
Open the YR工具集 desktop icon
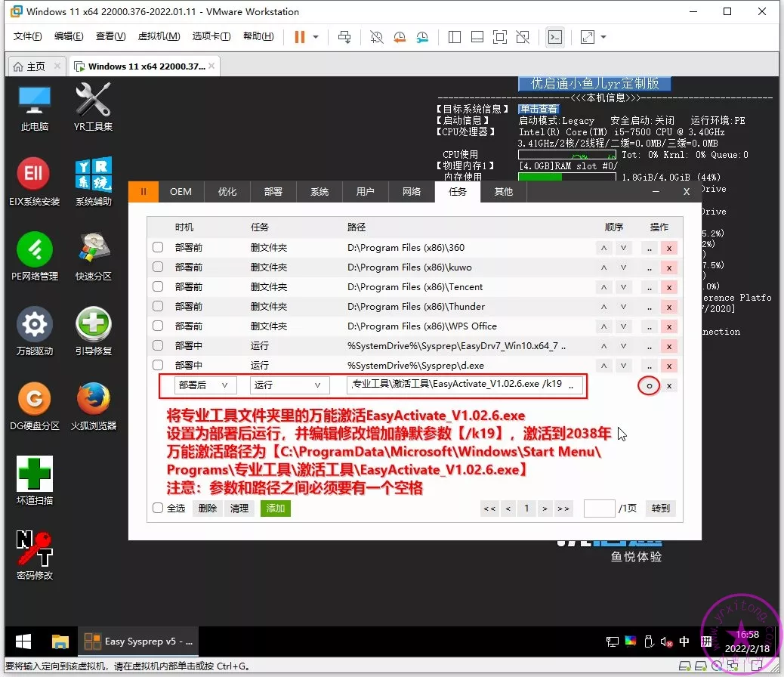(x=93, y=101)
